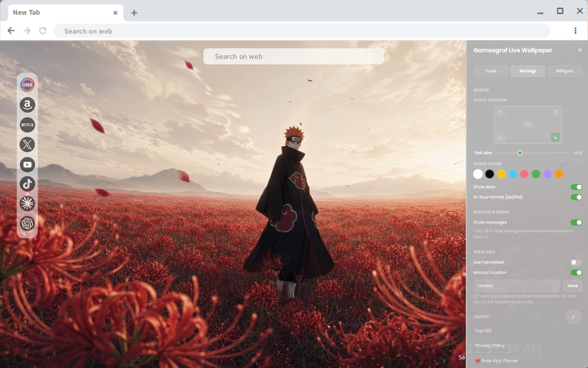The height and width of the screenshot is (368, 588).
Task: Click the magnifier icon in the page search box
Action: pyautogui.click(x=371, y=57)
